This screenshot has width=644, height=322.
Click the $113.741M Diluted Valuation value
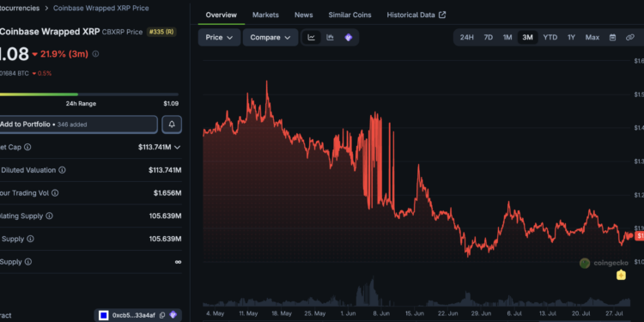(165, 170)
